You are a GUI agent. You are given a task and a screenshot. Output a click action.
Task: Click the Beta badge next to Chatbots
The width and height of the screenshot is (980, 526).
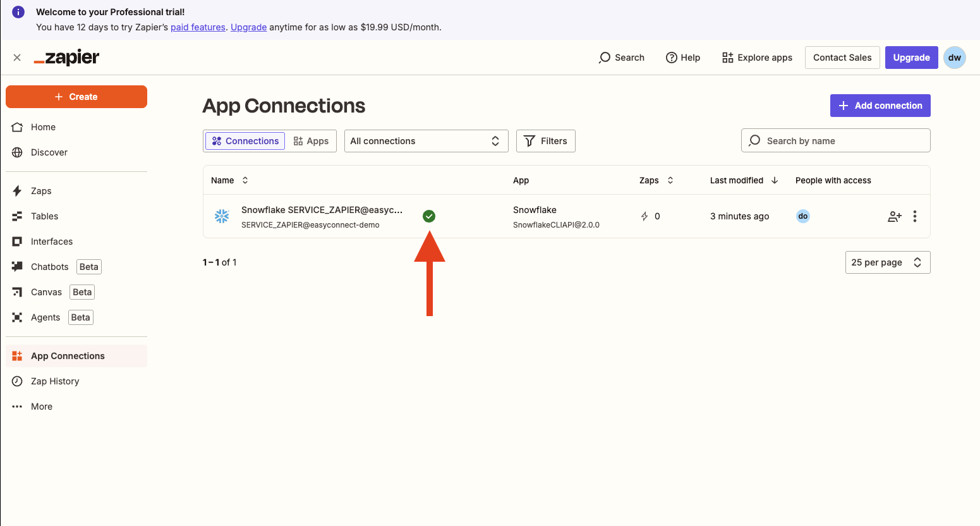(89, 267)
